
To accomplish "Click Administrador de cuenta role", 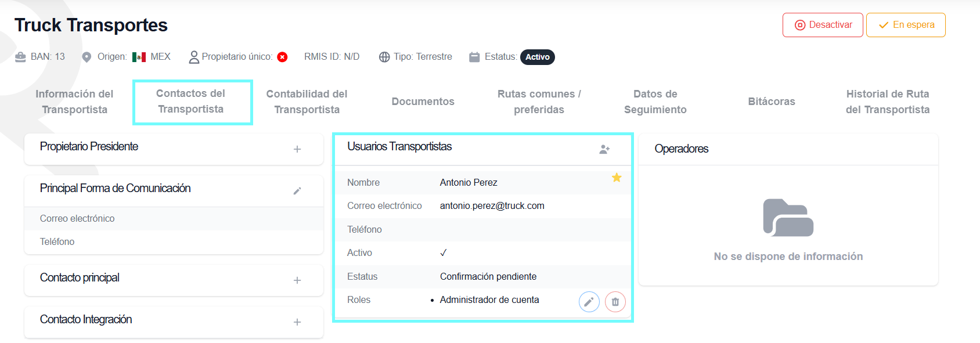I will (489, 299).
